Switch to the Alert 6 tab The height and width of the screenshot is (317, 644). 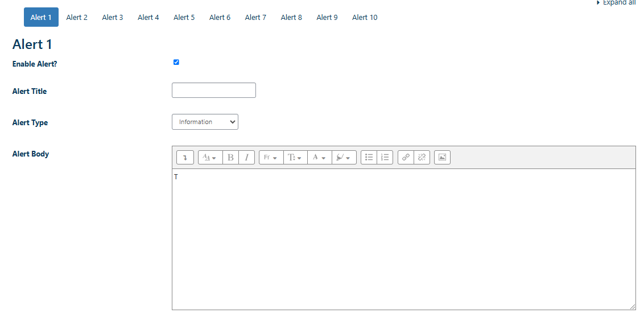click(x=220, y=17)
